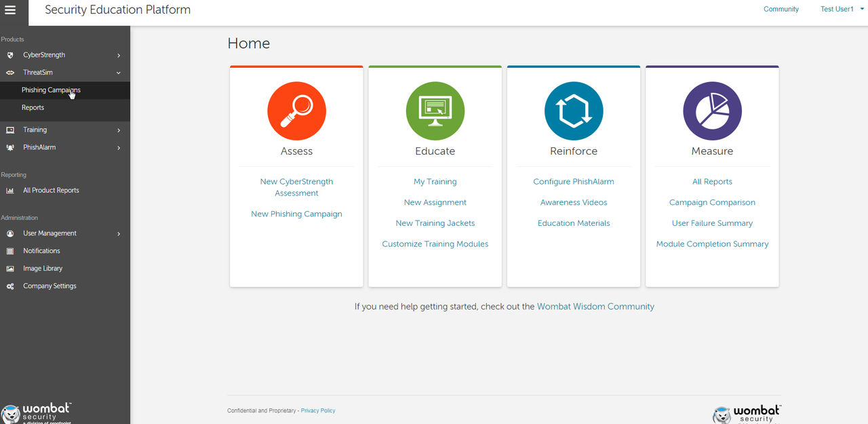The width and height of the screenshot is (868, 424).
Task: Click the New Training Jackets link
Action: tap(435, 223)
